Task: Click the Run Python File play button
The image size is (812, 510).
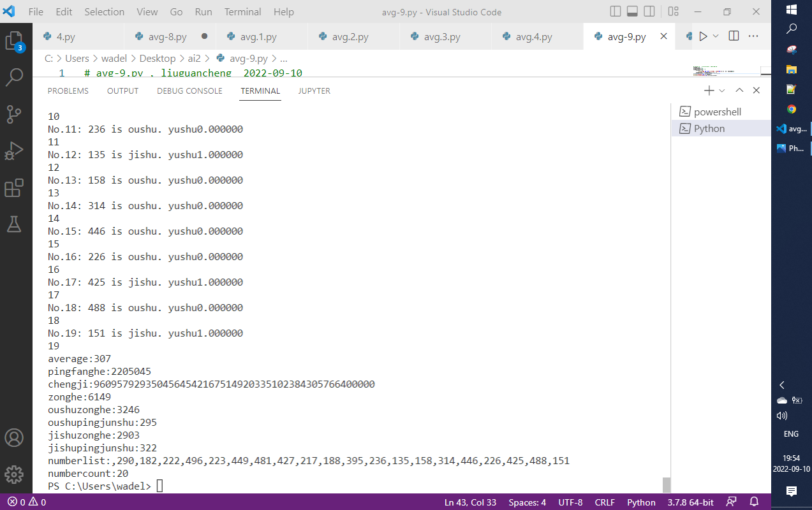Action: [x=703, y=36]
